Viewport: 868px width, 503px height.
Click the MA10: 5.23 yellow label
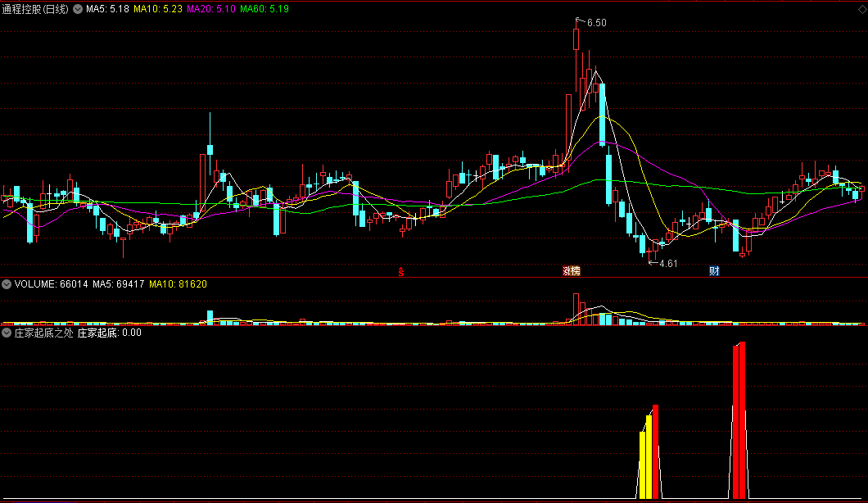point(158,9)
